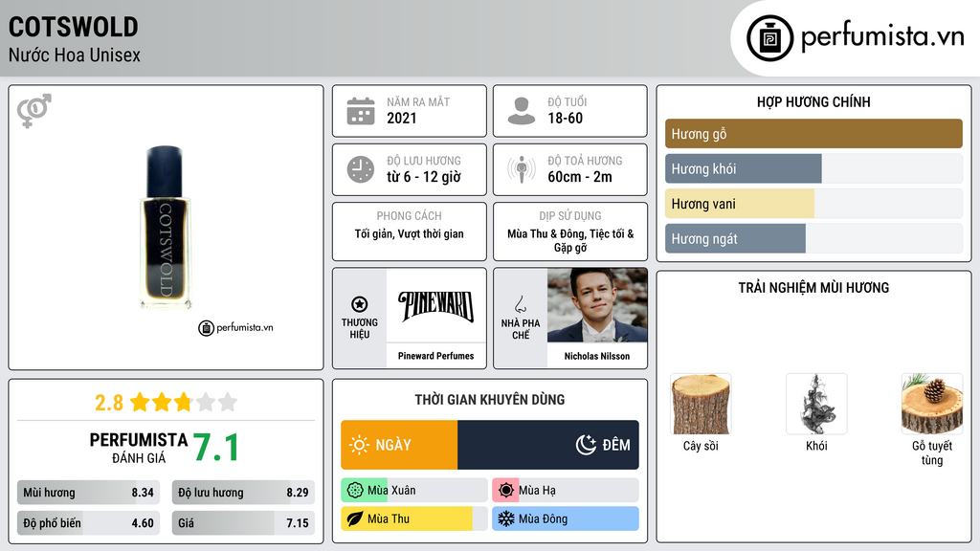
Task: Click the orange Ngày daytime segment
Action: pyautogui.click(x=399, y=445)
